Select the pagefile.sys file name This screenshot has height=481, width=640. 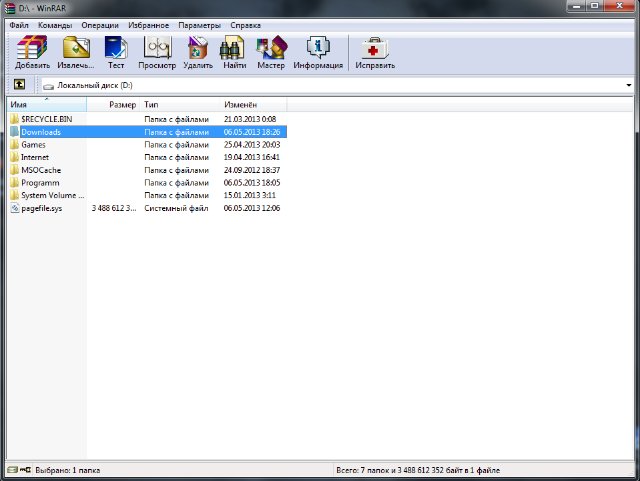(x=42, y=208)
